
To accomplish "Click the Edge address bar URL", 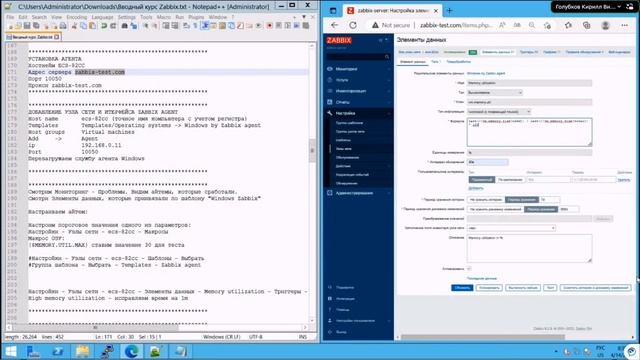I will point(456,25).
